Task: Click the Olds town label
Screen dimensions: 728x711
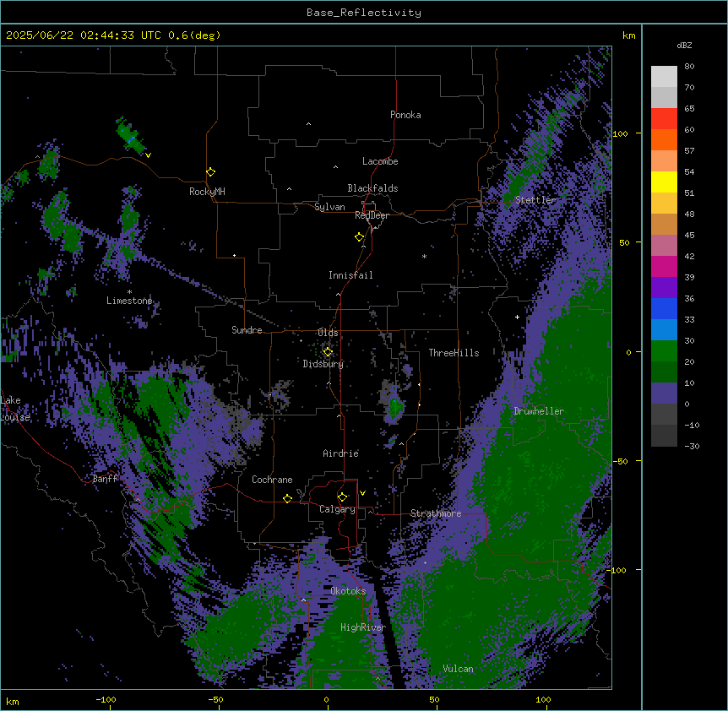Action: point(328,333)
